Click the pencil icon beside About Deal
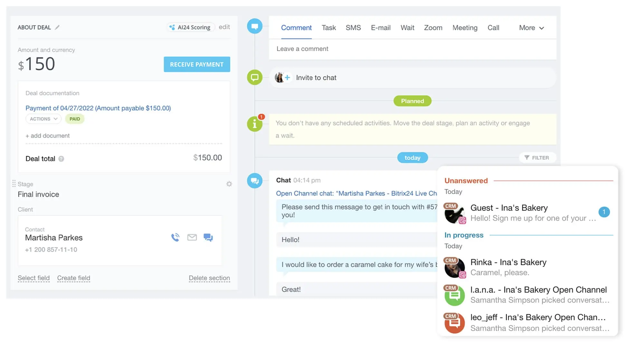This screenshot has width=644, height=352. click(x=57, y=27)
